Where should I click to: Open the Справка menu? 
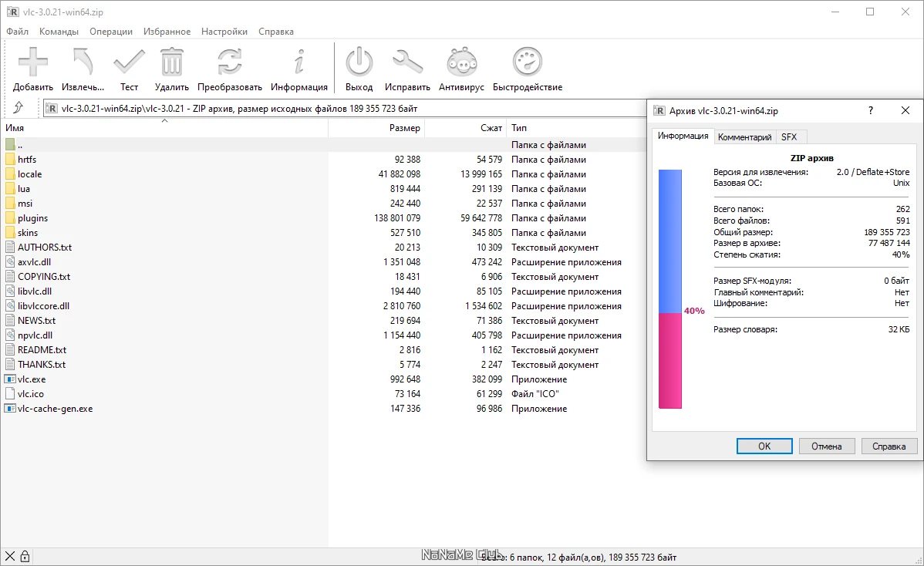[x=276, y=31]
